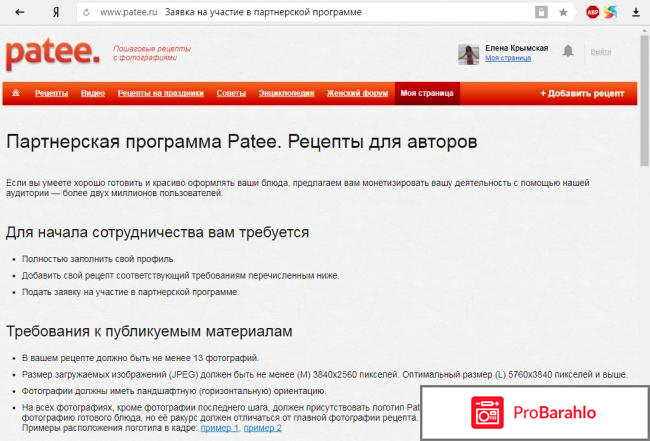Open the colorful S extension icon

(x=611, y=12)
